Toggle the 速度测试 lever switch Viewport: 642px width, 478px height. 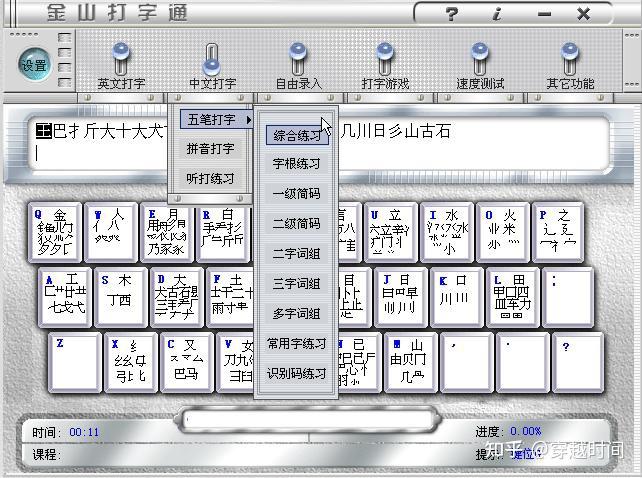click(479, 59)
